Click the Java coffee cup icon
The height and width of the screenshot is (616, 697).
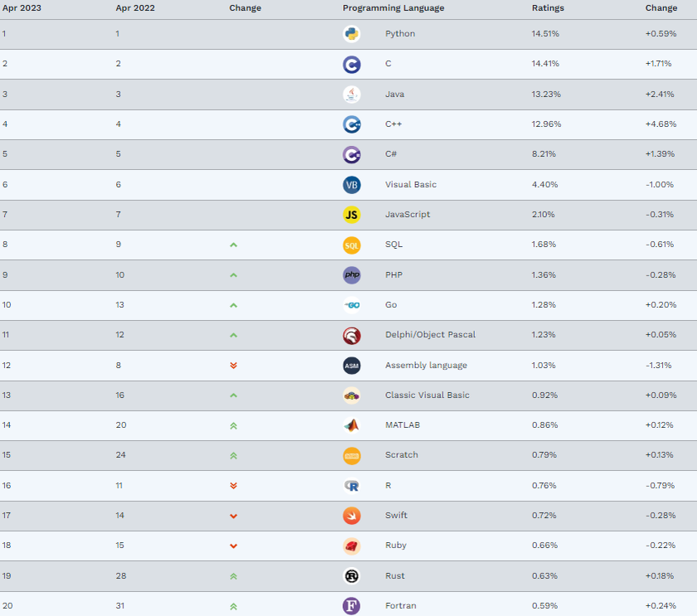point(351,95)
